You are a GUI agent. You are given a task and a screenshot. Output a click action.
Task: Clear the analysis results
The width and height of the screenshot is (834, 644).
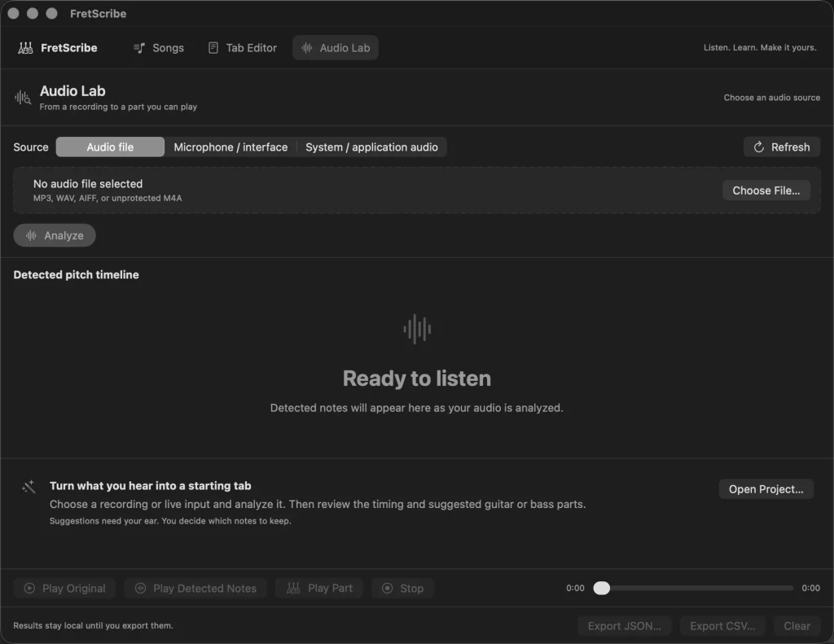click(x=797, y=626)
